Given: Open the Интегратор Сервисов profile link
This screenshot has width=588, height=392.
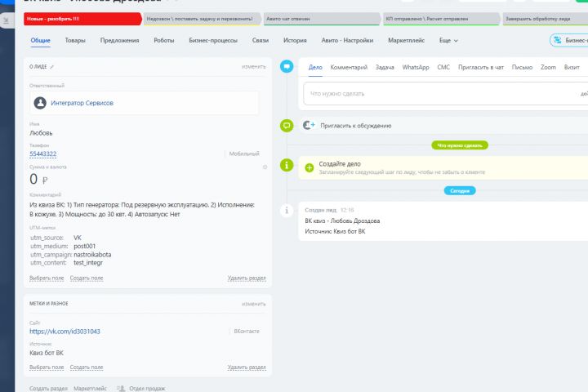Looking at the screenshot, I should pyautogui.click(x=82, y=103).
